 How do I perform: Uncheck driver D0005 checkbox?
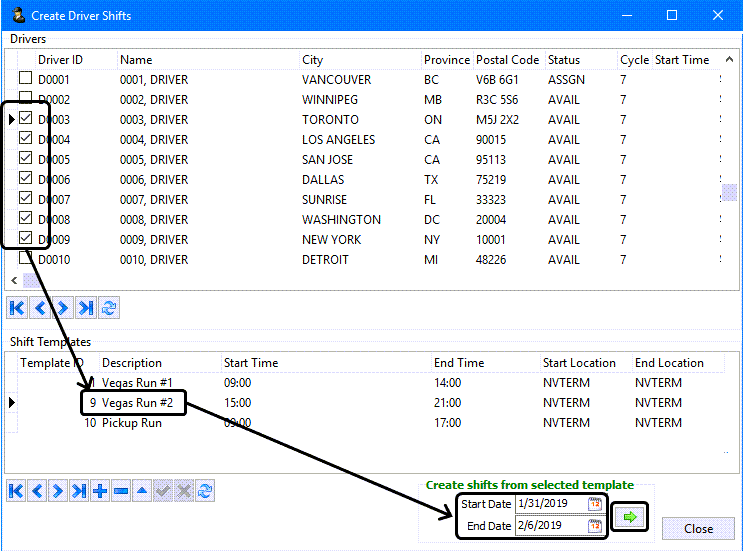pyautogui.click(x=26, y=160)
